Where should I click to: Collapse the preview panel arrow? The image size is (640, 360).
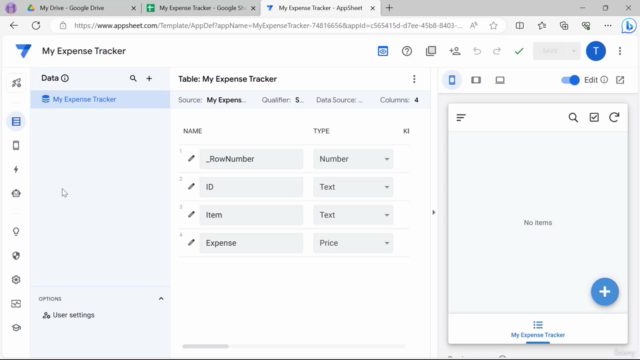(433, 212)
